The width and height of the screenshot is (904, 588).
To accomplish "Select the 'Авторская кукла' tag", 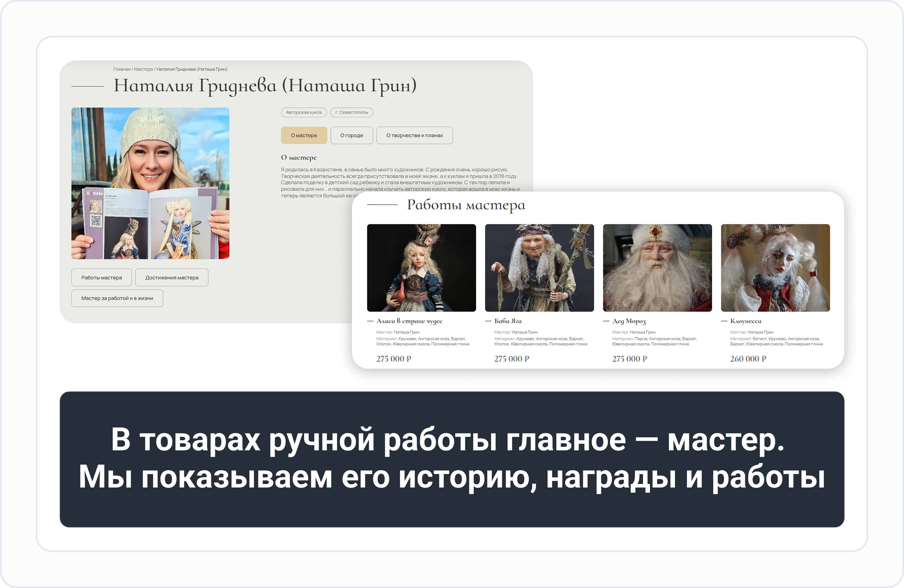I will point(303,112).
